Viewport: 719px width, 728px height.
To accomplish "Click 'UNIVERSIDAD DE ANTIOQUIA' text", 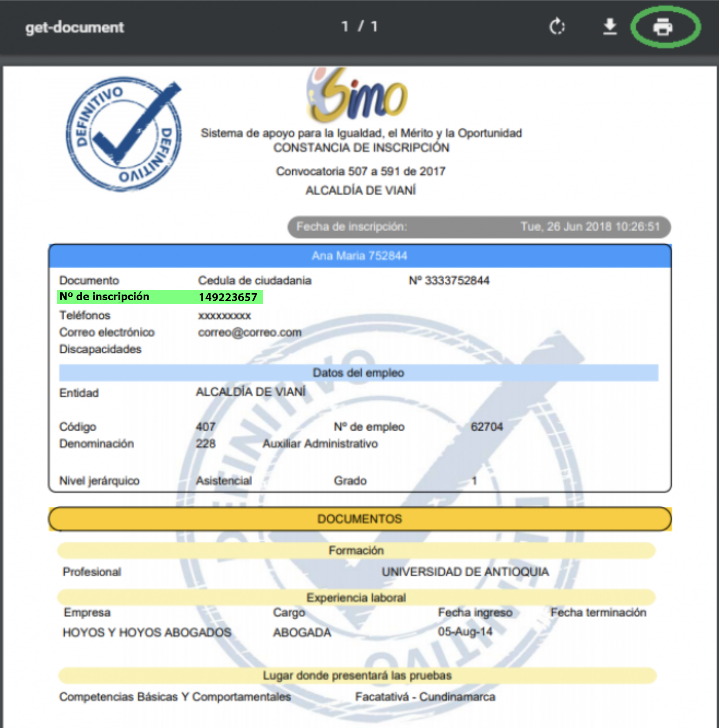I will (x=465, y=572).
